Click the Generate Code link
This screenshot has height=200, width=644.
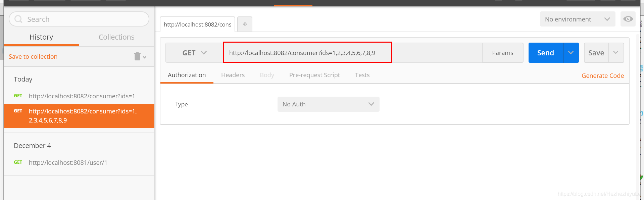603,76
